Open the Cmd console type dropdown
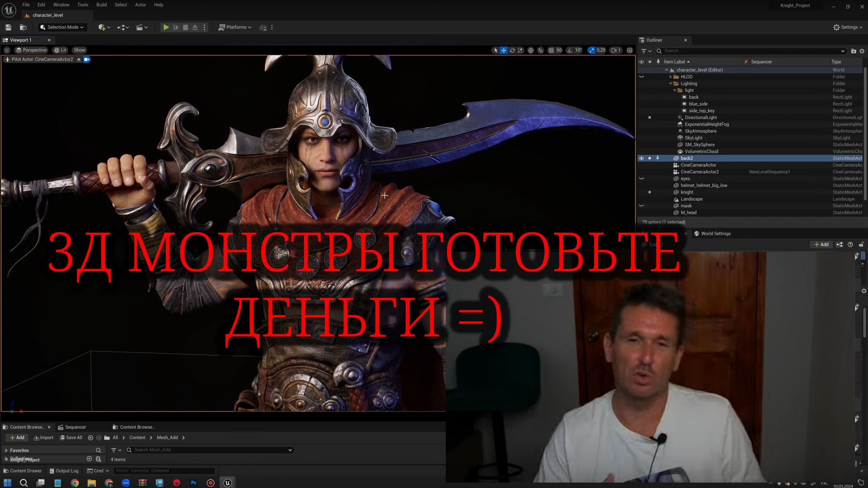This screenshot has height=488, width=868. click(x=98, y=471)
